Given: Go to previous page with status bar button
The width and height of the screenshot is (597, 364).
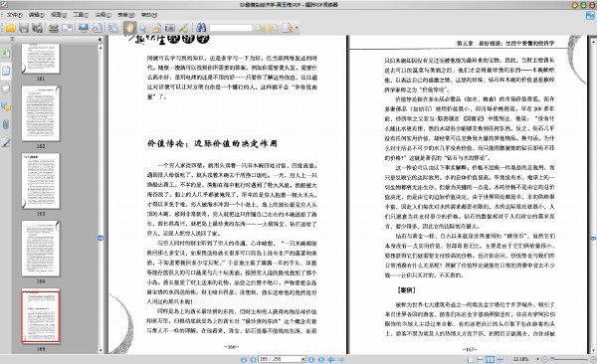Looking at the screenshot, I should (x=253, y=359).
